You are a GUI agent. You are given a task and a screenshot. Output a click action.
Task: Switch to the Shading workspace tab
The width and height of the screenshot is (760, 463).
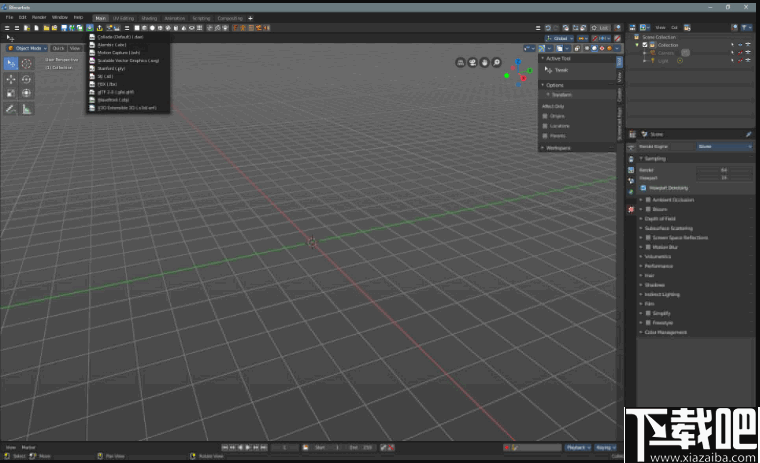149,18
